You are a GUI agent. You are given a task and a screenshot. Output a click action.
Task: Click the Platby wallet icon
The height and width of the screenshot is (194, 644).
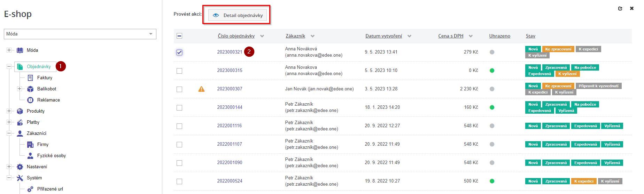click(20, 122)
